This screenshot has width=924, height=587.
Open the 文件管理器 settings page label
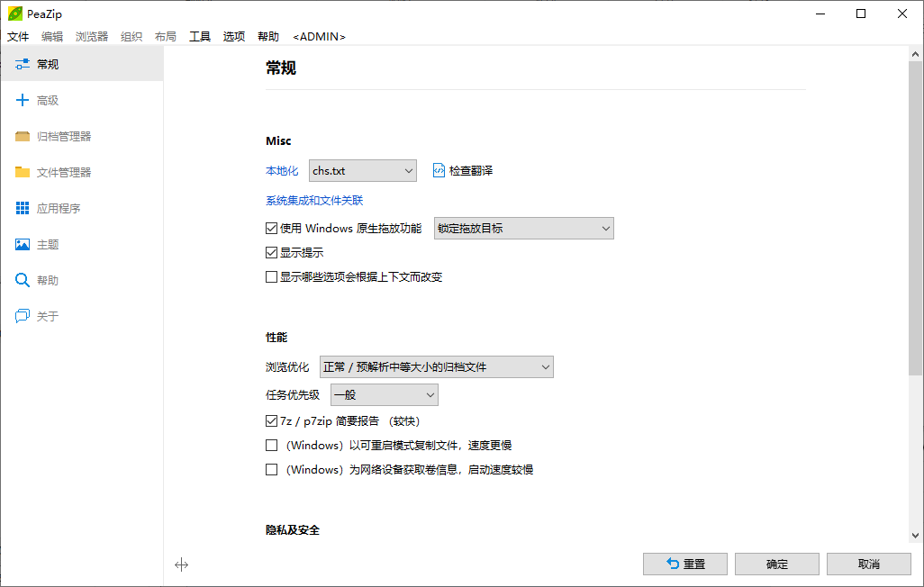64,172
